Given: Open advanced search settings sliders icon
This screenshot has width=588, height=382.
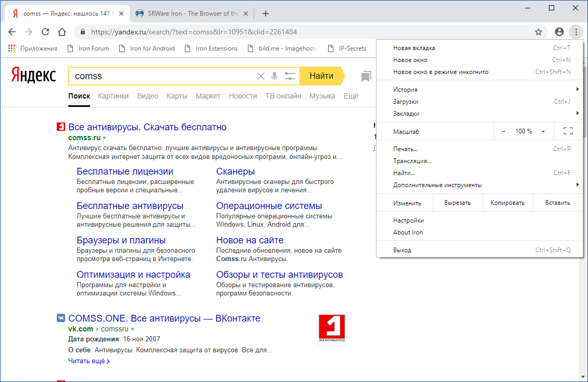Looking at the screenshot, I should pyautogui.click(x=290, y=76).
